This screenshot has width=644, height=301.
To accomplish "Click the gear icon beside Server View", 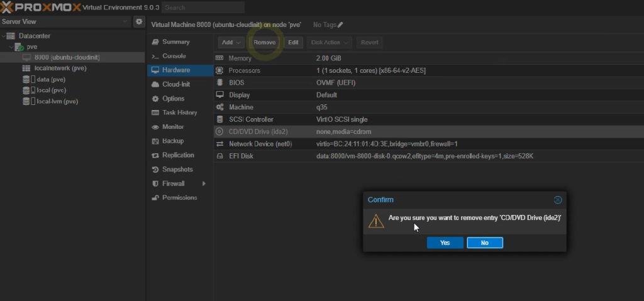I will click(x=139, y=21).
